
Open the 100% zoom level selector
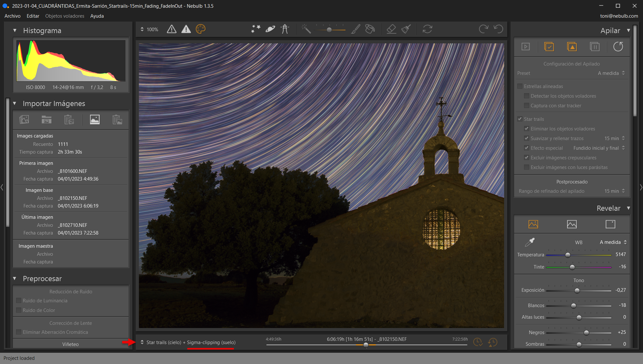[149, 29]
